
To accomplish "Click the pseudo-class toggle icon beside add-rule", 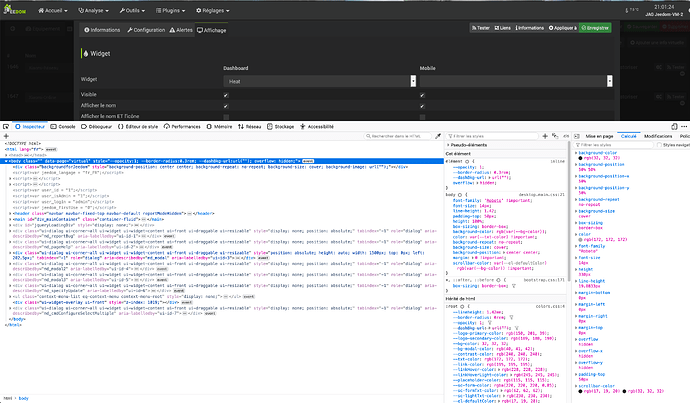I will click(x=555, y=136).
